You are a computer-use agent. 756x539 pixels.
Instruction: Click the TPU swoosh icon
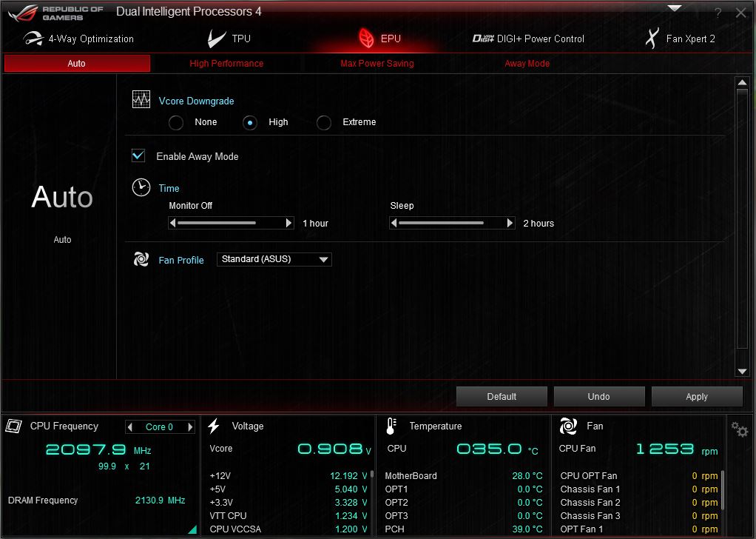(217, 38)
